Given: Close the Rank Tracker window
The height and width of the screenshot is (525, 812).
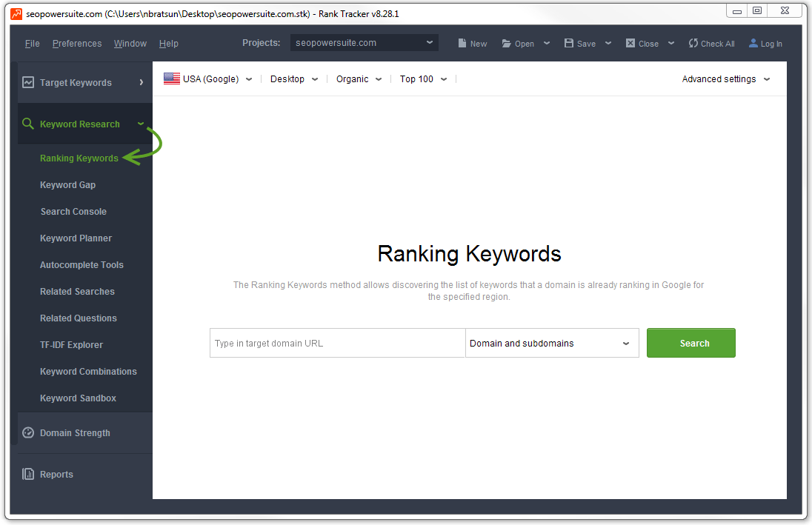Looking at the screenshot, I should (785, 11).
